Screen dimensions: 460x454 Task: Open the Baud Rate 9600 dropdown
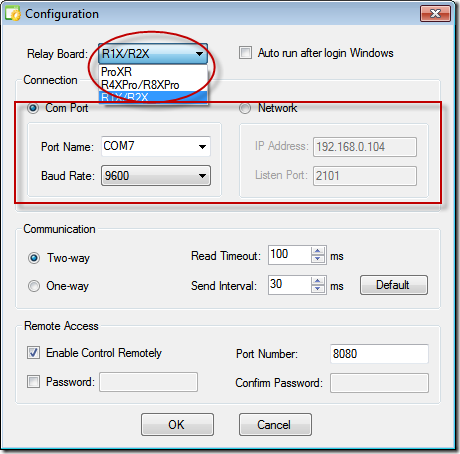tap(202, 176)
